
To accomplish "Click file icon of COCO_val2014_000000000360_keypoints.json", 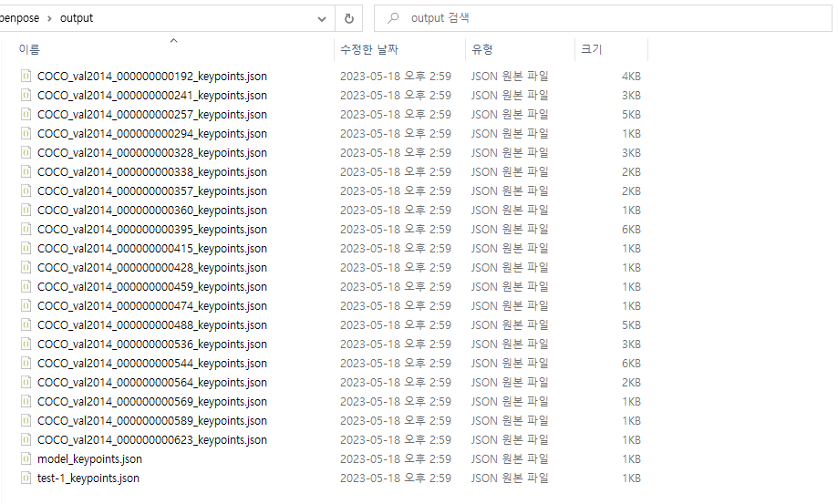I will tap(26, 210).
